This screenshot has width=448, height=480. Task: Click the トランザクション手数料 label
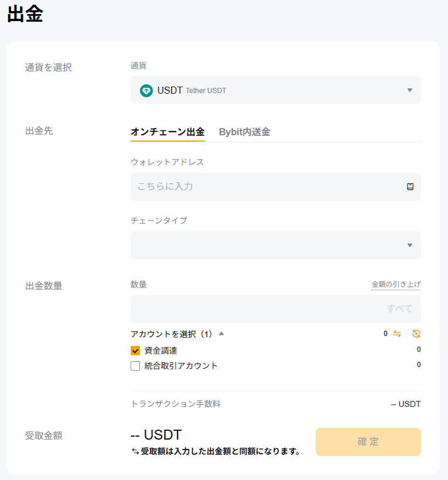(176, 404)
